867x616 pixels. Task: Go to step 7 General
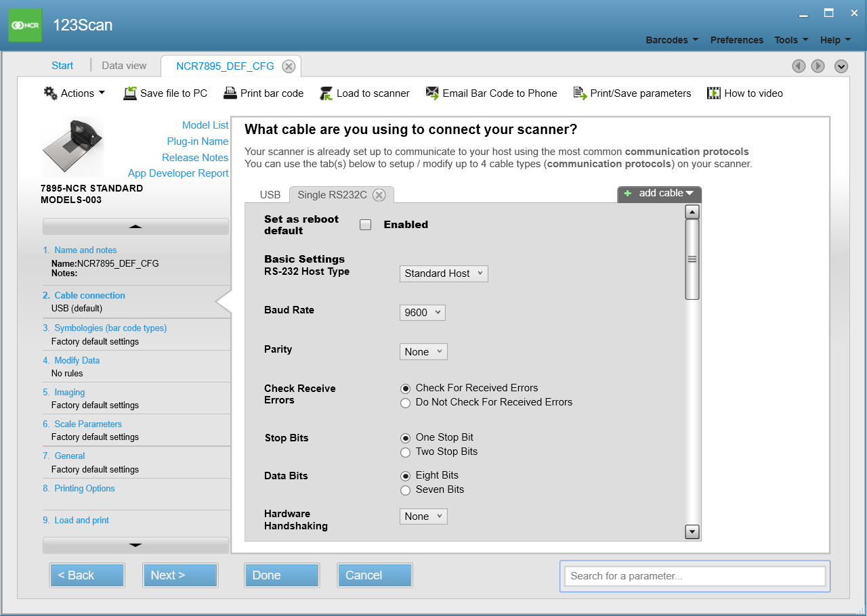tap(69, 456)
